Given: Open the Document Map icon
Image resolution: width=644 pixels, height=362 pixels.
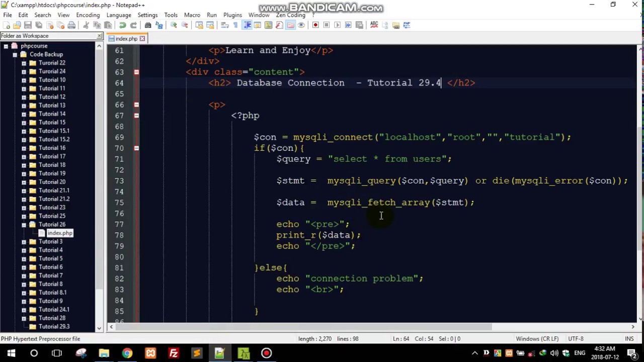Looking at the screenshot, I should click(x=268, y=25).
